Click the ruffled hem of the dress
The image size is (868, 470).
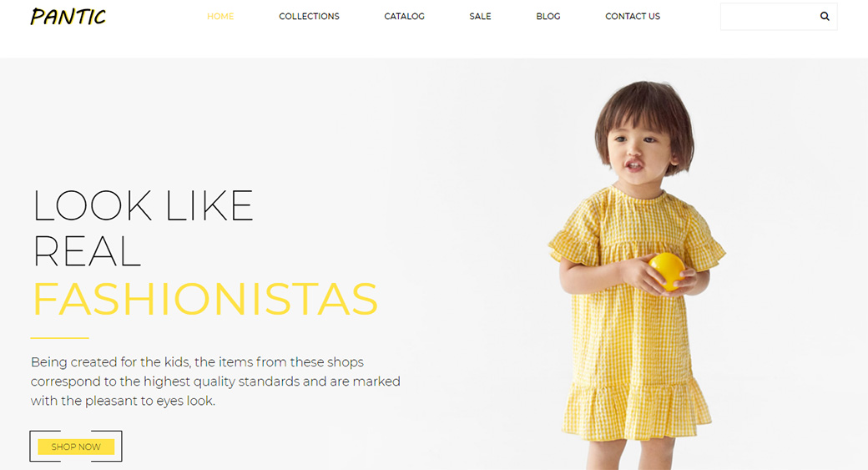[637, 410]
